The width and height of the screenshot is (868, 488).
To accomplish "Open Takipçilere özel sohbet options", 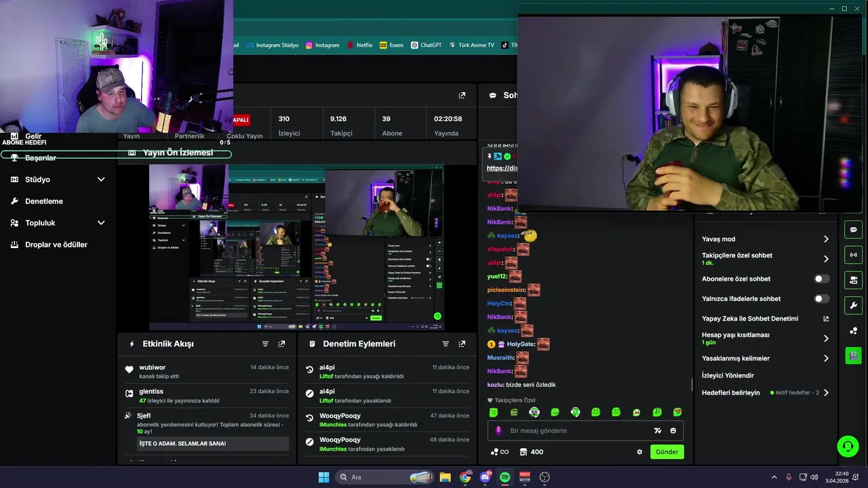I will point(765,259).
